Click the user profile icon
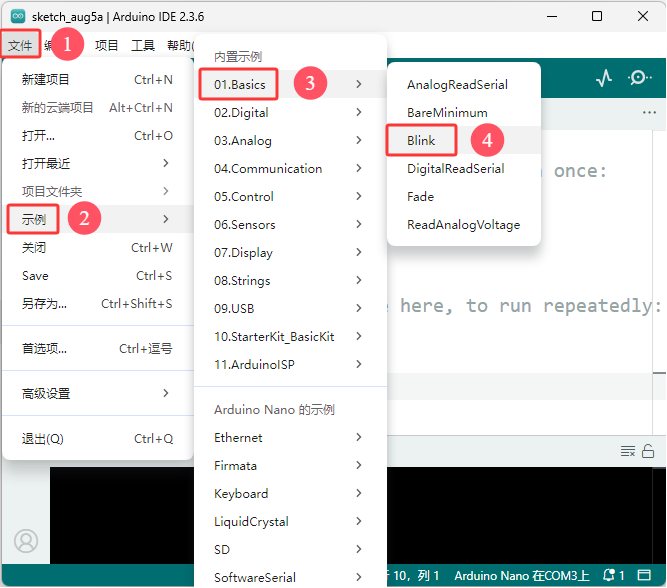Viewport: 667px width, 588px height. point(26,541)
